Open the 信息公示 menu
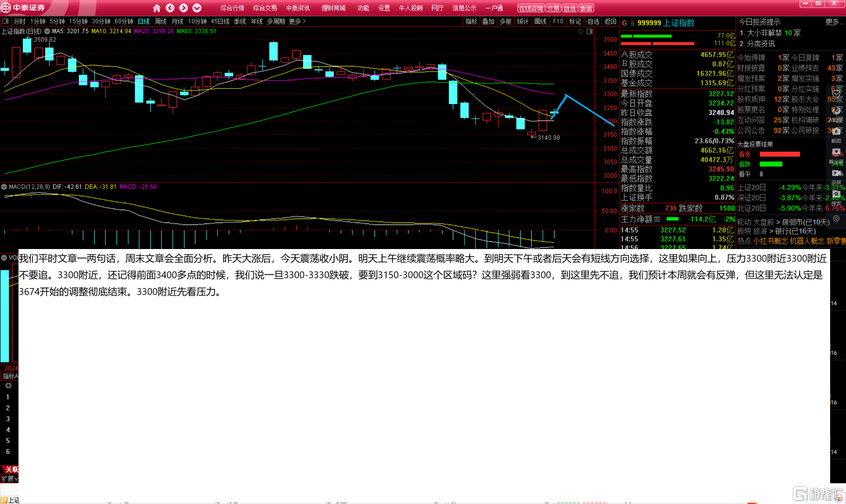This screenshot has width=846, height=504. (x=464, y=8)
